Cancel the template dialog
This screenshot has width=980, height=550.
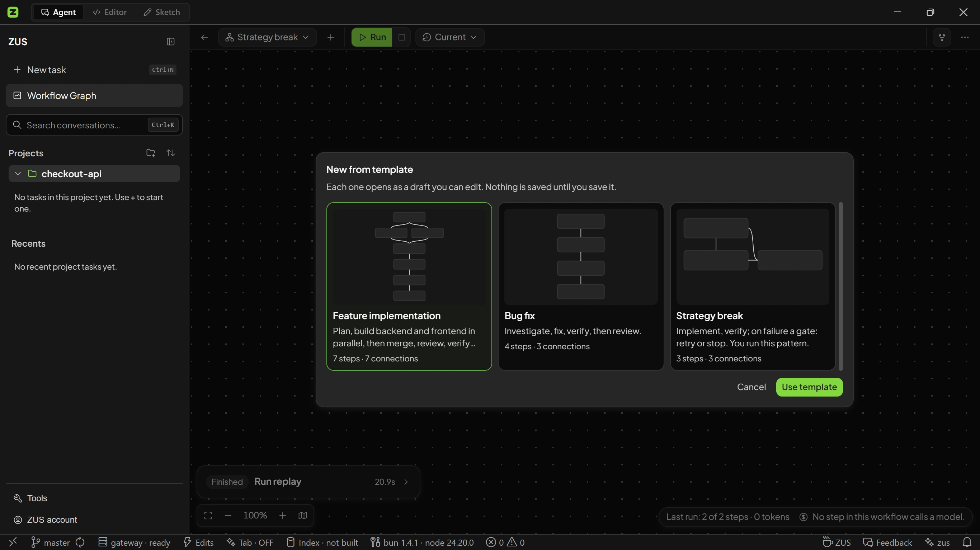point(751,387)
